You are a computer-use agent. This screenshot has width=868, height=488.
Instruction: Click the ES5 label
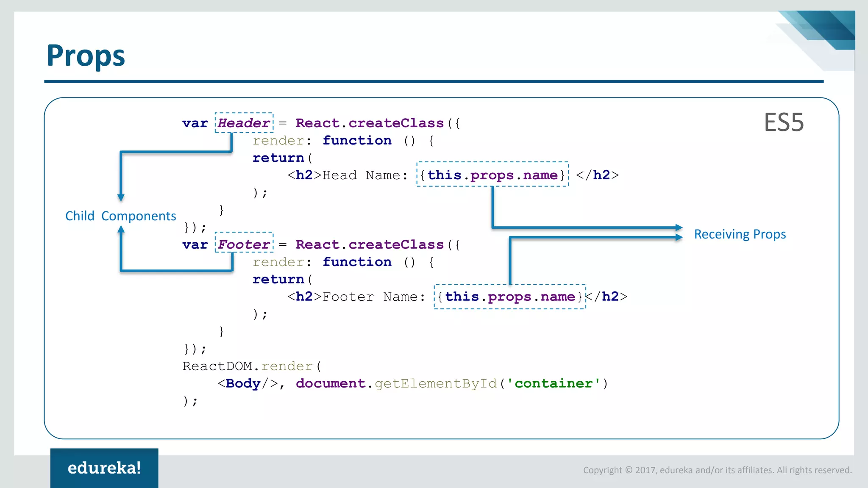coord(784,123)
